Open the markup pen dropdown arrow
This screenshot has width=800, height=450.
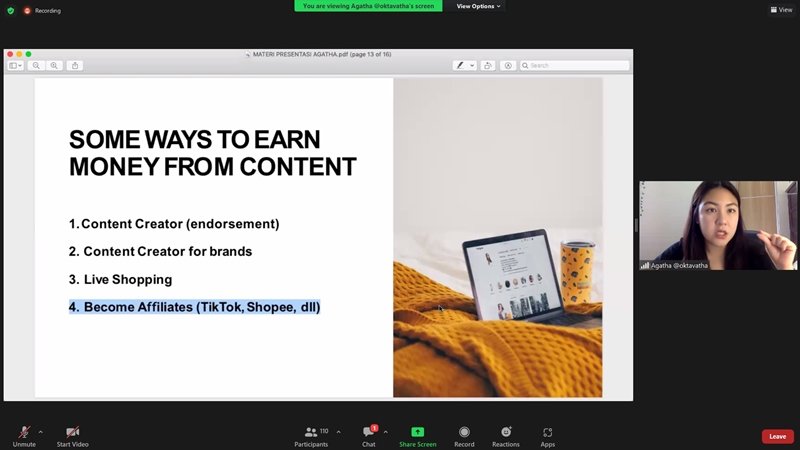(472, 65)
